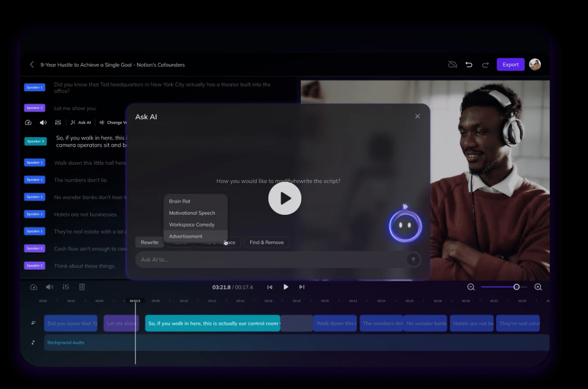Viewport: 588px width, 389px height.
Task: Zoom out the timeline
Action: pyautogui.click(x=471, y=287)
